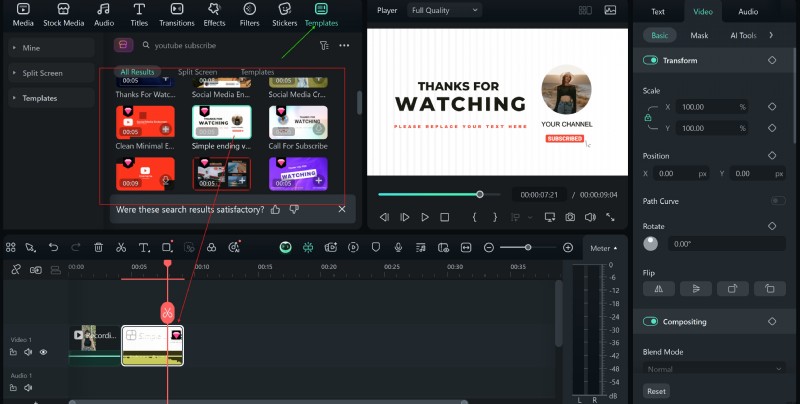The width and height of the screenshot is (800, 404).
Task: Click the delete trash icon in timeline toolbar
Action: (98, 247)
